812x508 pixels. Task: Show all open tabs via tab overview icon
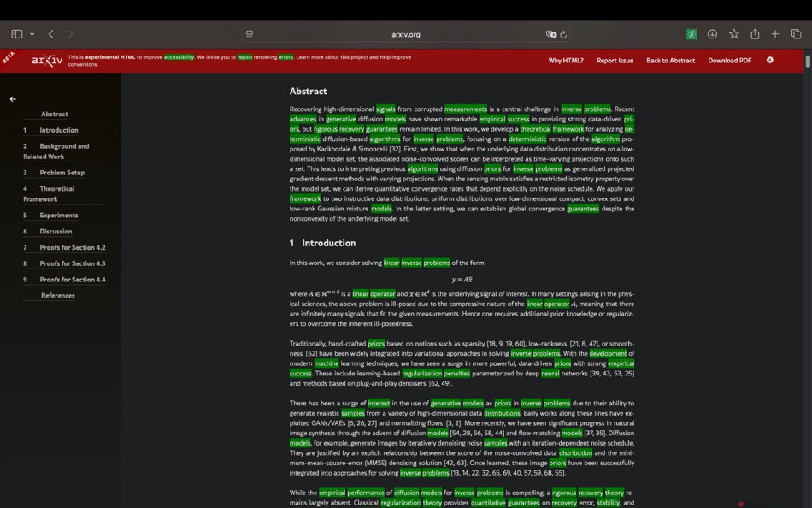coord(796,34)
